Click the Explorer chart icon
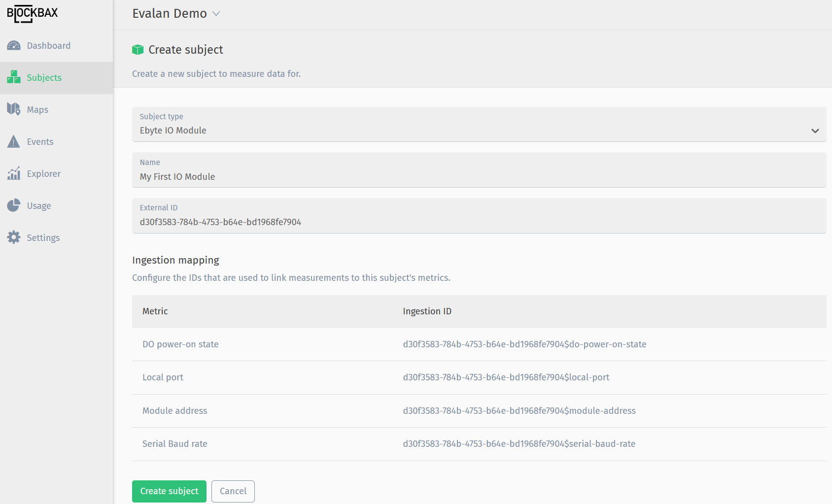 point(14,173)
